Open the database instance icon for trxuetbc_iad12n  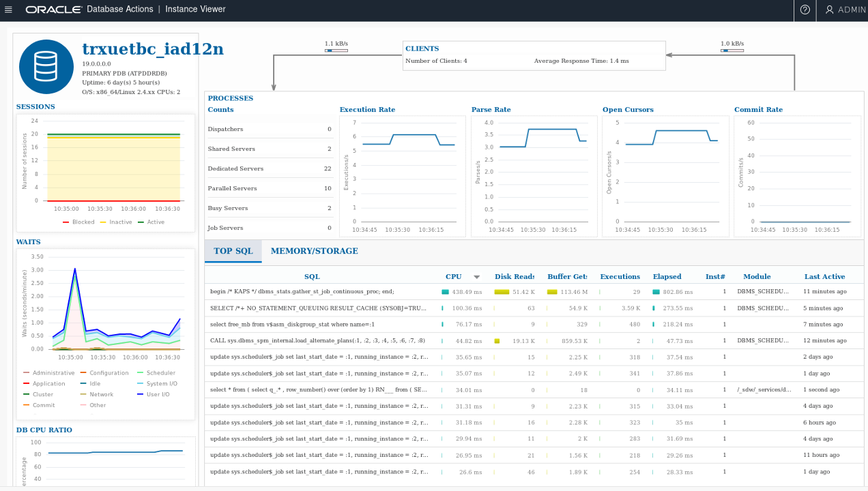pyautogui.click(x=46, y=67)
